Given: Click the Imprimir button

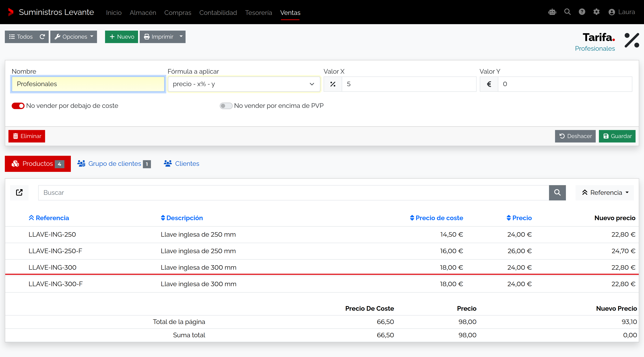Looking at the screenshot, I should [x=158, y=37].
